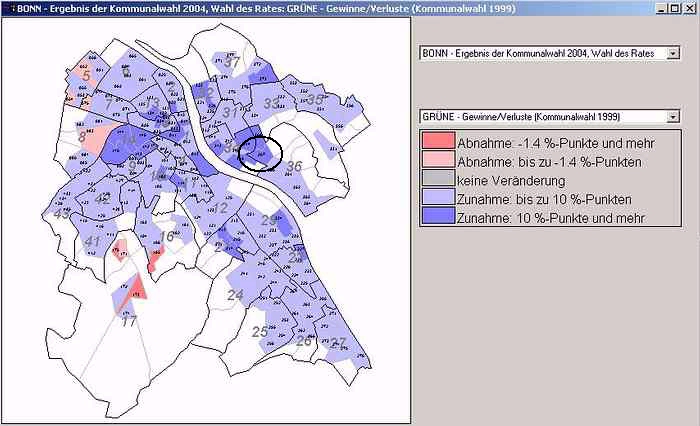Image resolution: width=700 pixels, height=426 pixels.
Task: Expand the 'GRÜNE - Gewinne/Verluste' dropdown arrow
Action: pos(673,116)
